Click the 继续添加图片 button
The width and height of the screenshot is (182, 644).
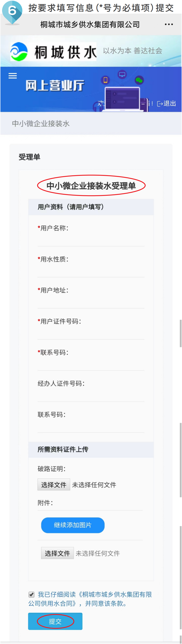[x=73, y=525]
